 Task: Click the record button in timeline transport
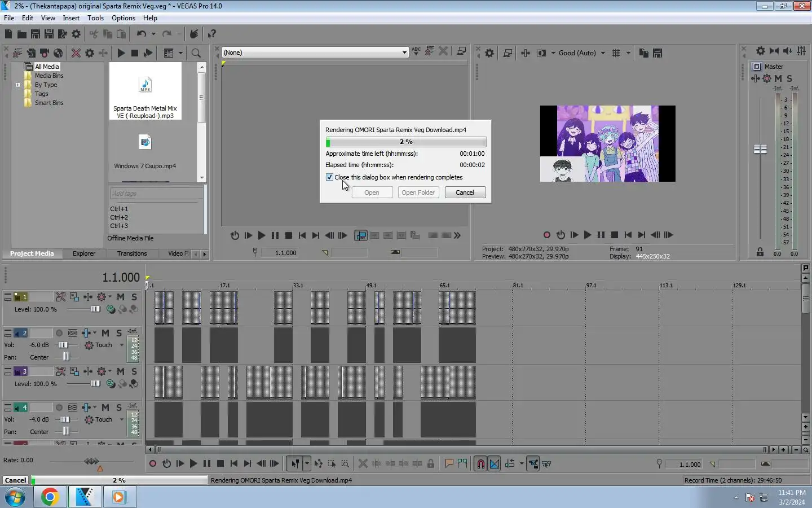[x=153, y=463]
